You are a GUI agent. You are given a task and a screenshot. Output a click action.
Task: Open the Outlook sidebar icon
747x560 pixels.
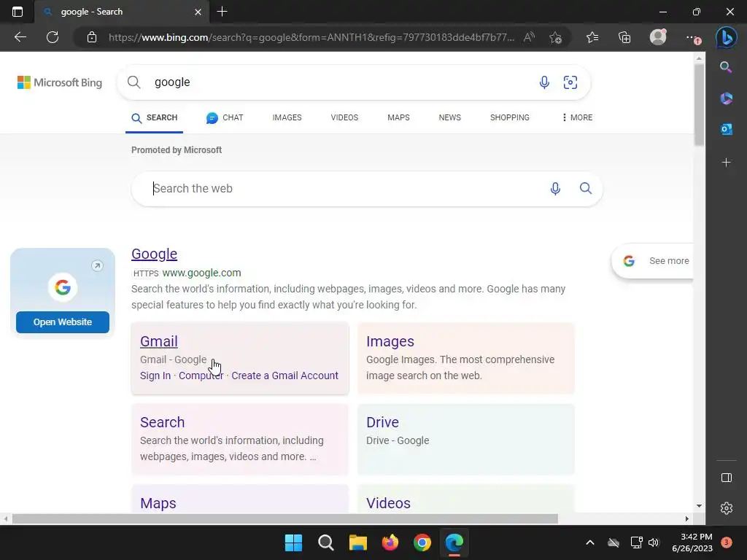(726, 129)
